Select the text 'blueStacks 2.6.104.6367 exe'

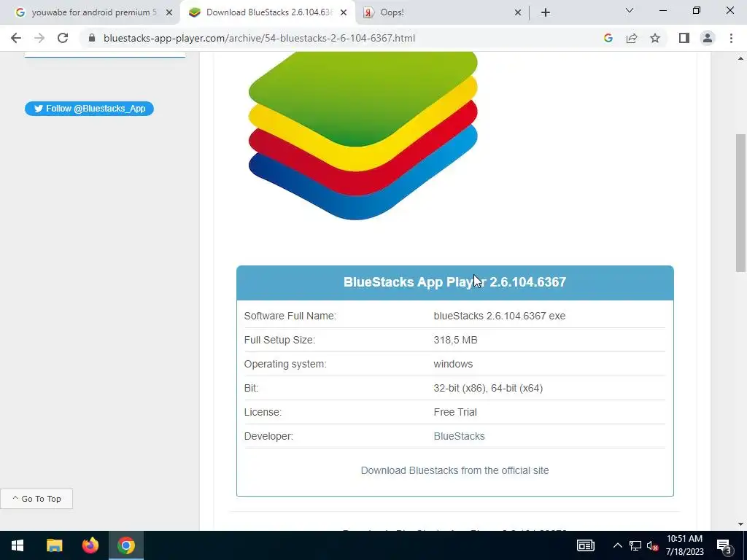coord(499,316)
